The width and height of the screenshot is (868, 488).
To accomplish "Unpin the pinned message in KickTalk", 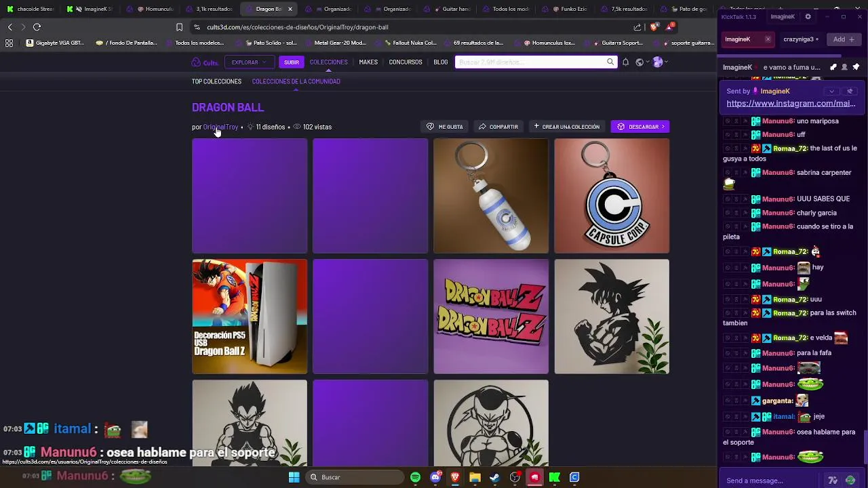I will click(850, 91).
